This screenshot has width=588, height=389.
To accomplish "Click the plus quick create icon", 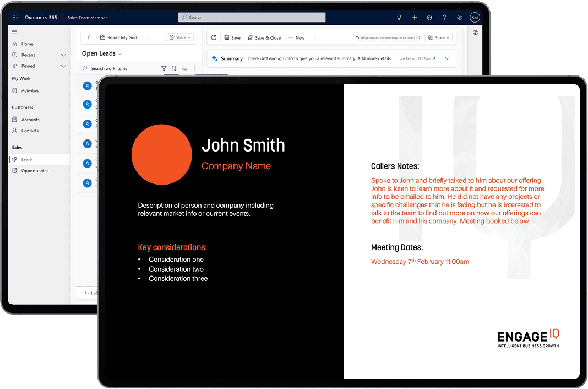I will click(x=414, y=18).
